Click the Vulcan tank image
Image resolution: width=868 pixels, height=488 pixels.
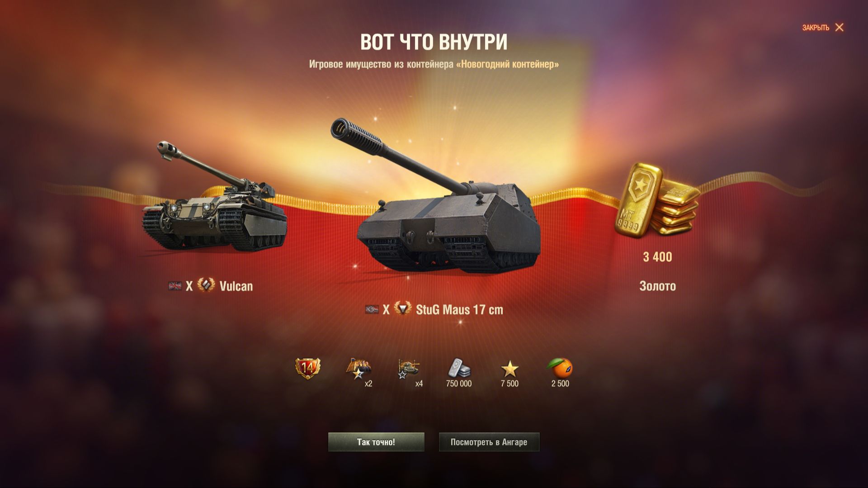[x=214, y=195]
